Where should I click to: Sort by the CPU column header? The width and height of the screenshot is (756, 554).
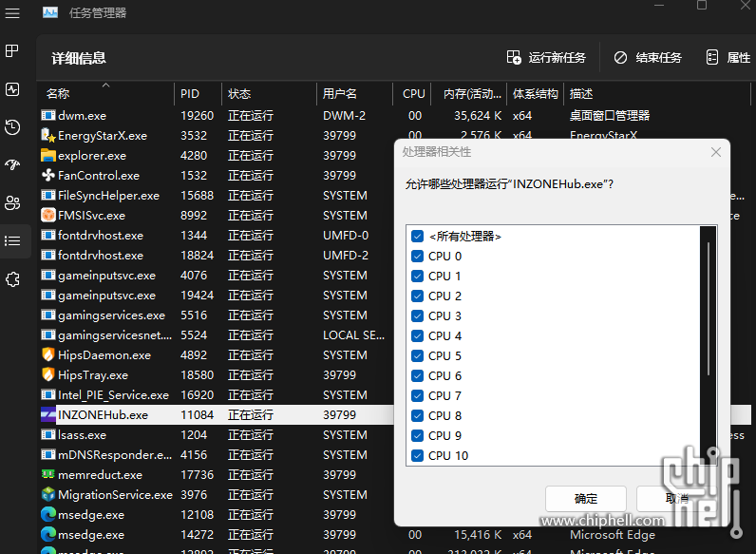[x=412, y=94]
